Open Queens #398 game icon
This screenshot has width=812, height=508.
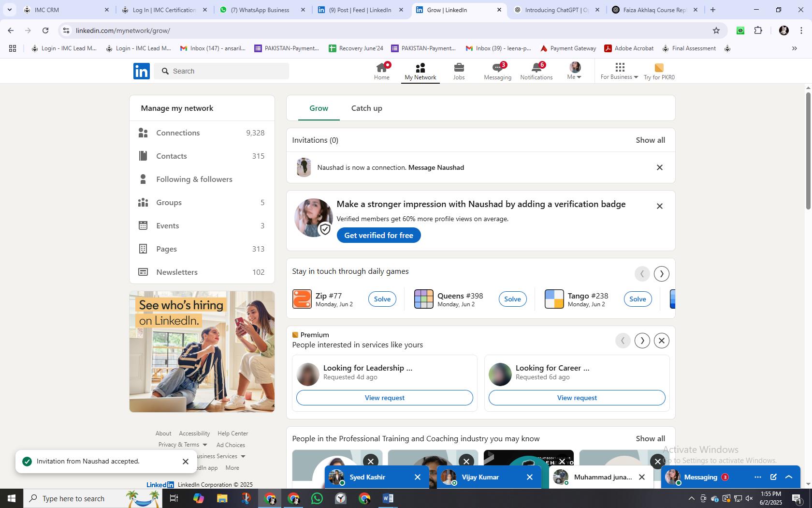(x=424, y=299)
